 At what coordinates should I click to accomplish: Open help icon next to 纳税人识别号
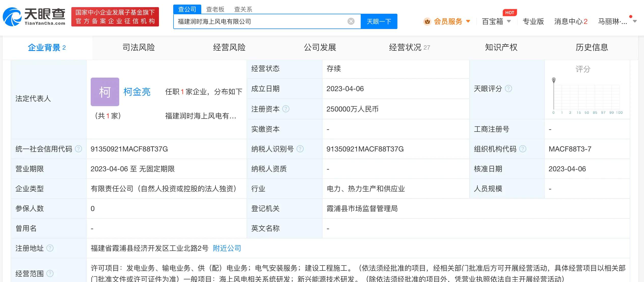pyautogui.click(x=300, y=149)
